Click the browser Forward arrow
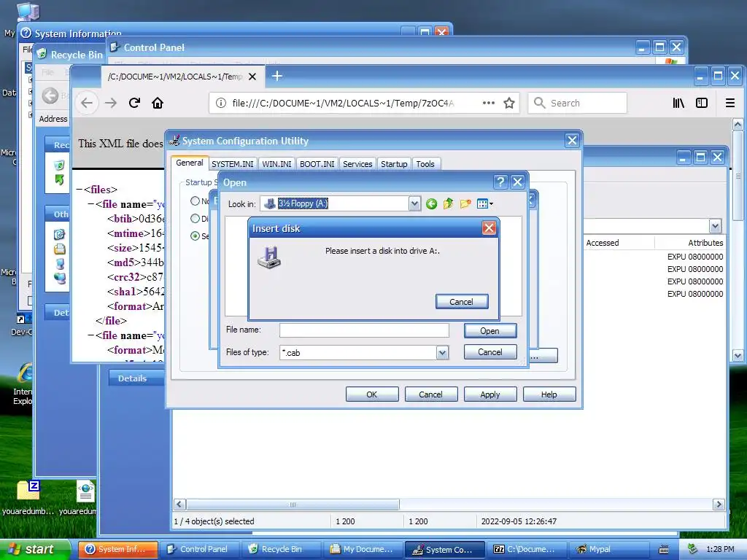The image size is (747, 560). [111, 103]
